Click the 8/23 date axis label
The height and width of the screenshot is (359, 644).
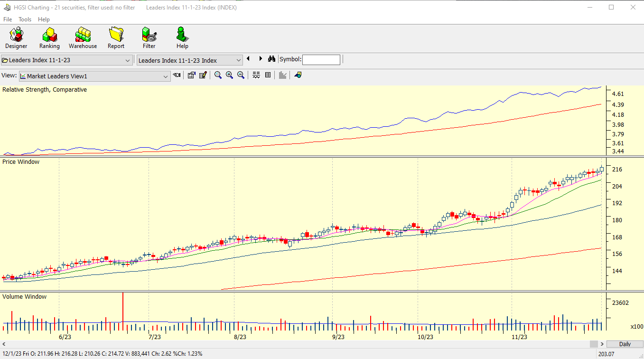point(240,337)
